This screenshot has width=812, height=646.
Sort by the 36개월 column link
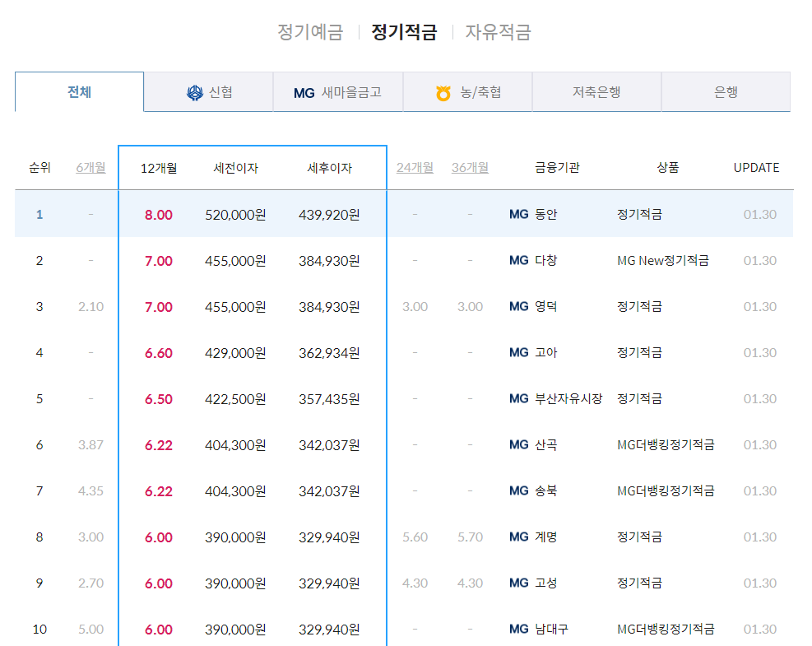pyautogui.click(x=470, y=168)
